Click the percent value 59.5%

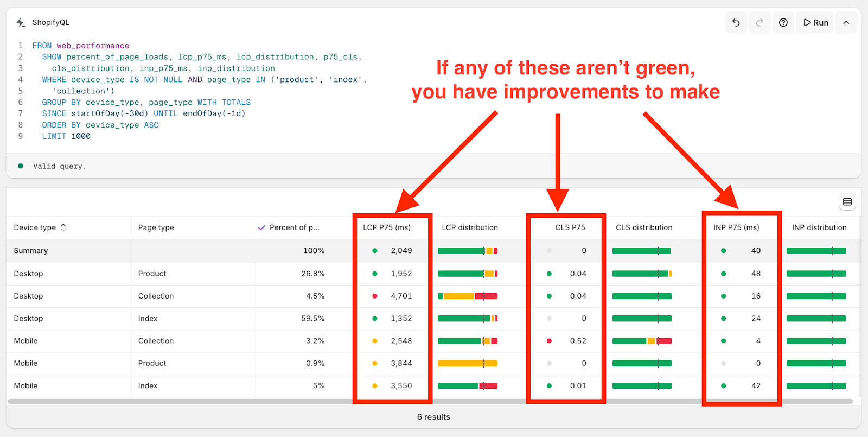click(x=313, y=319)
